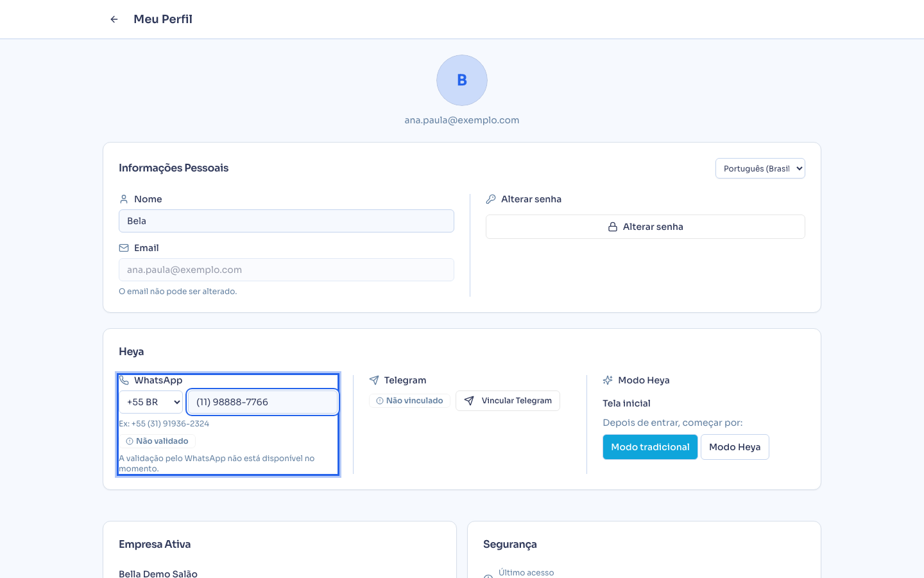Click the sparkle icon beside Modo Heya heading
Screen dimensions: 924x578
click(608, 380)
